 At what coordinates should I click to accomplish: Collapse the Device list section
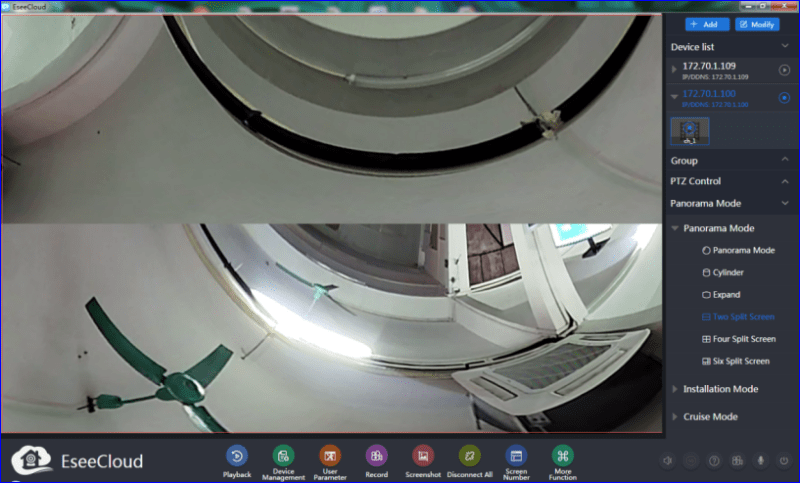(x=784, y=46)
